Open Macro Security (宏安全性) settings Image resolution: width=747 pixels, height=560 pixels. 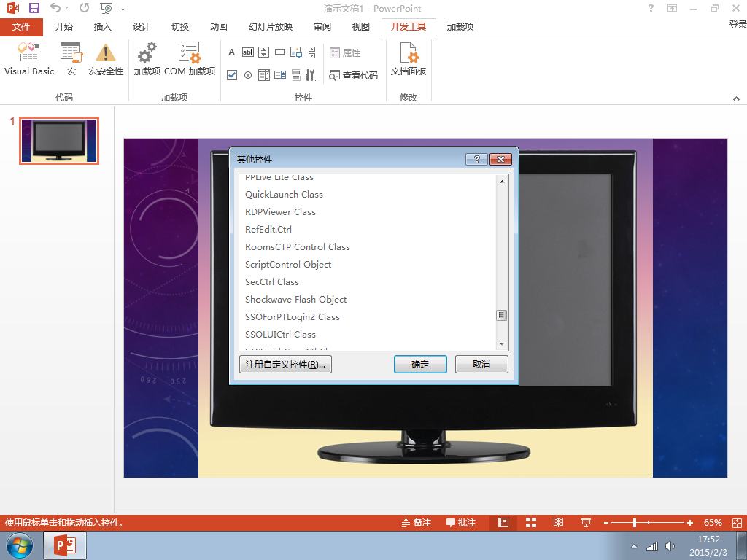point(106,59)
